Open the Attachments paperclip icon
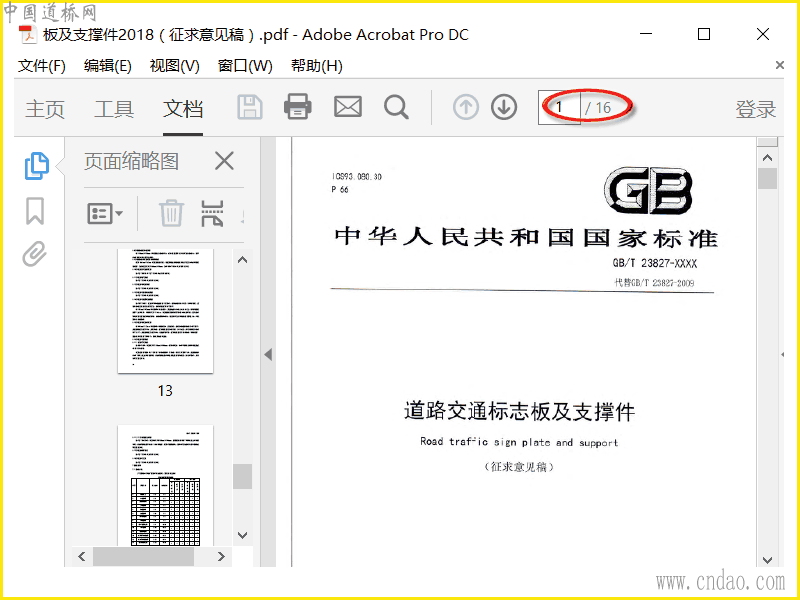 [35, 254]
